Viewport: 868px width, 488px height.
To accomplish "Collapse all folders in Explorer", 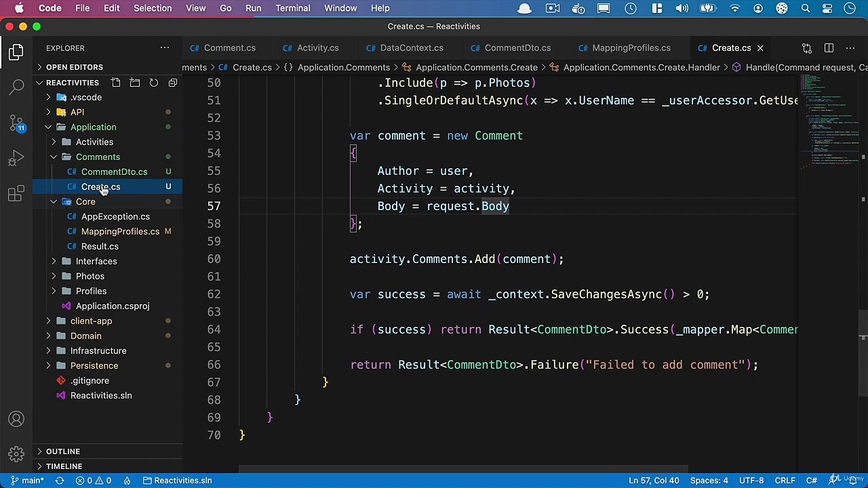I will coord(173,83).
